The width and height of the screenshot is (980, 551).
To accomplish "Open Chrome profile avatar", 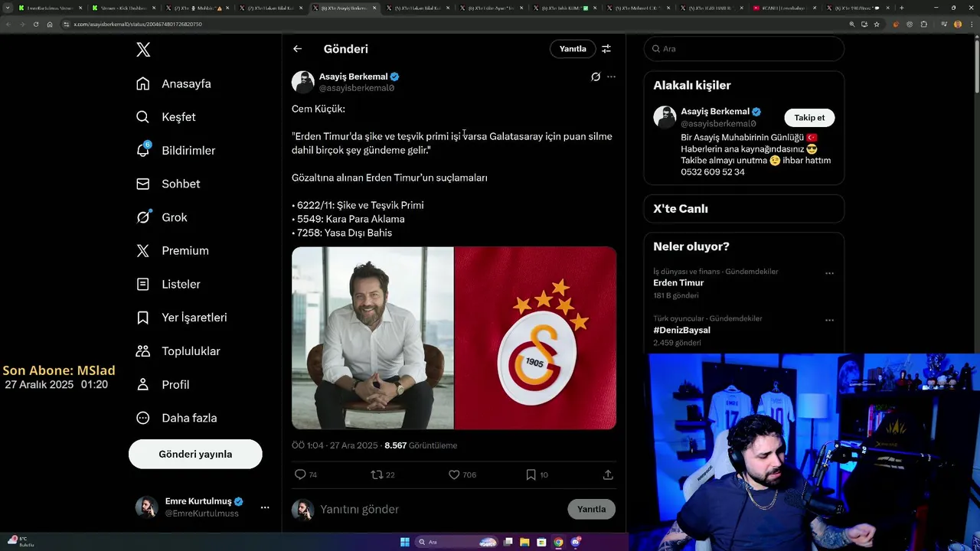I will click(957, 24).
